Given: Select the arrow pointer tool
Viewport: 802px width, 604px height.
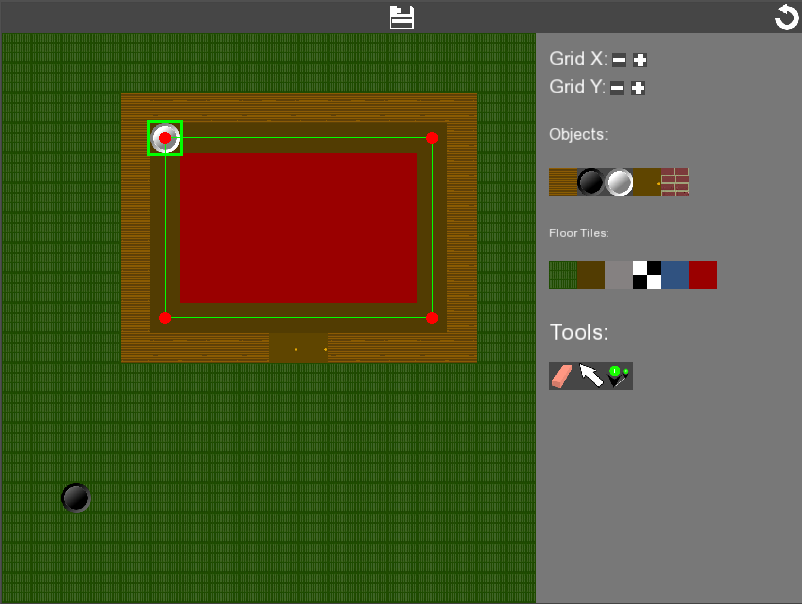Looking at the screenshot, I should click(591, 376).
